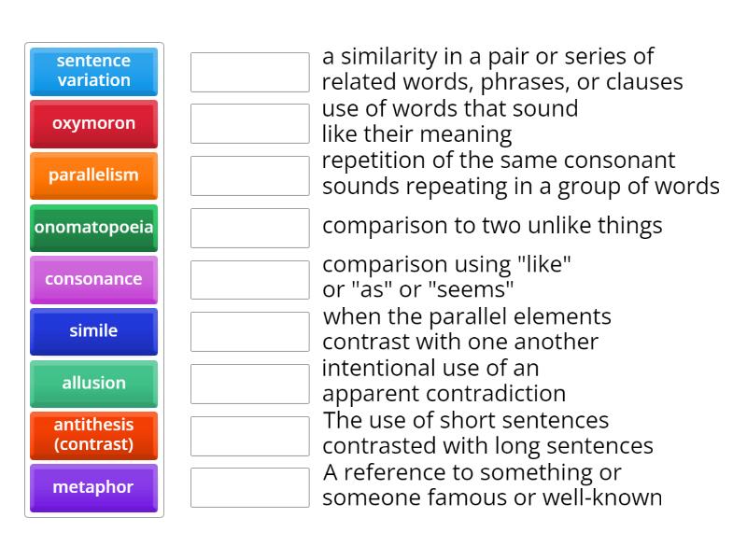The image size is (747, 560).
Task: Select the slot beside the short versus long sentences clue
Action: [x=248, y=434]
